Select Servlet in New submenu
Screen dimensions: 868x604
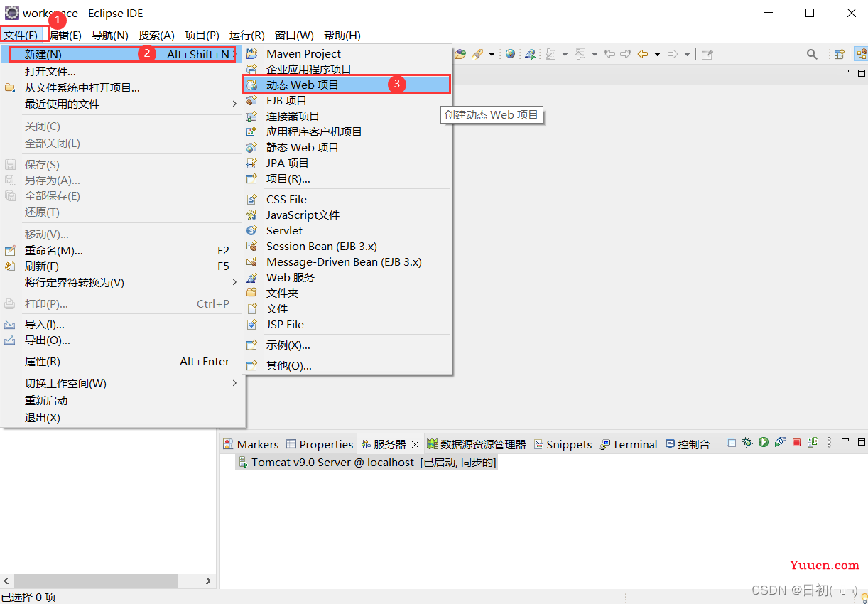[347, 230]
